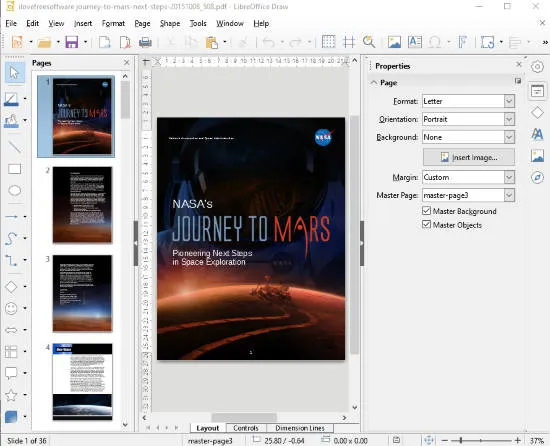Click the Insert Text Box icon
Viewport: 550px width, 446px height.
click(x=415, y=42)
